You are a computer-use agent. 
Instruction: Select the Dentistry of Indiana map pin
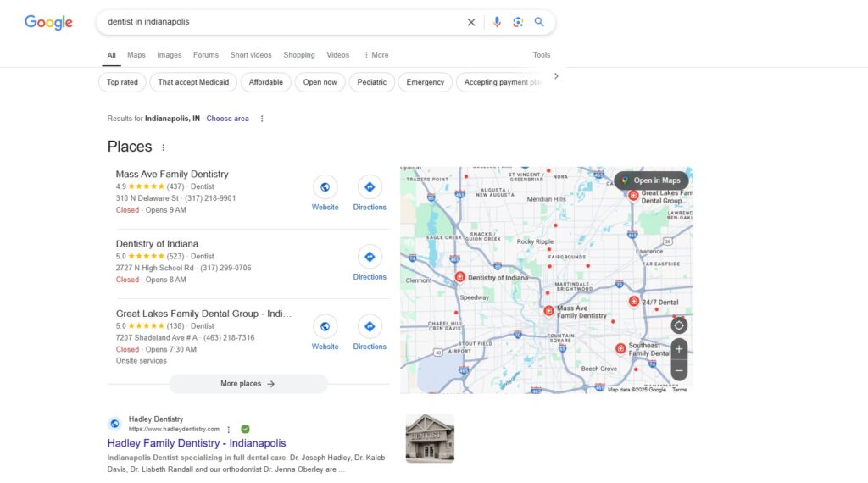click(459, 276)
